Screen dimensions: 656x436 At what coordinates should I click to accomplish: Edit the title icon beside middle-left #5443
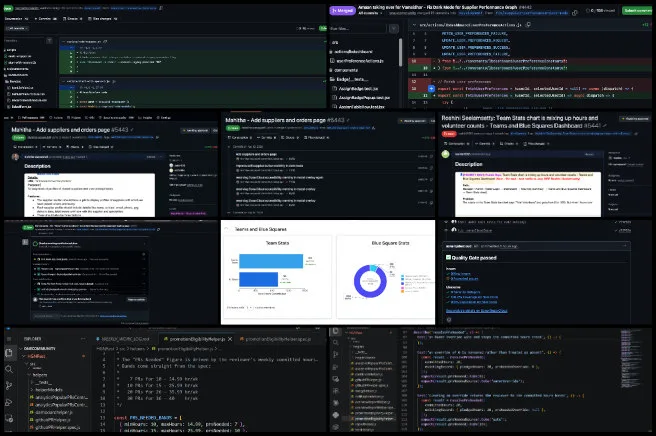pos(132,130)
